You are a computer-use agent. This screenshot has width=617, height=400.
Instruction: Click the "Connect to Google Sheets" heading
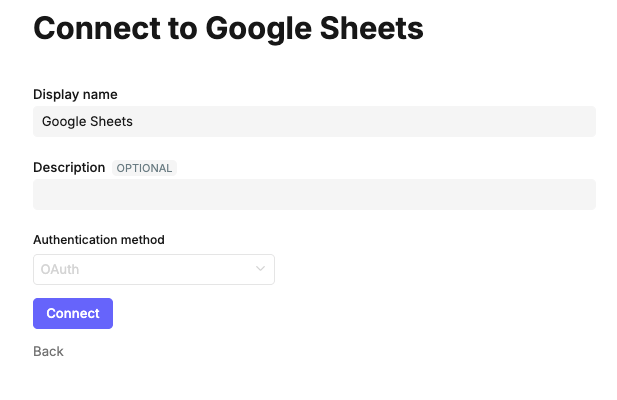coord(228,29)
